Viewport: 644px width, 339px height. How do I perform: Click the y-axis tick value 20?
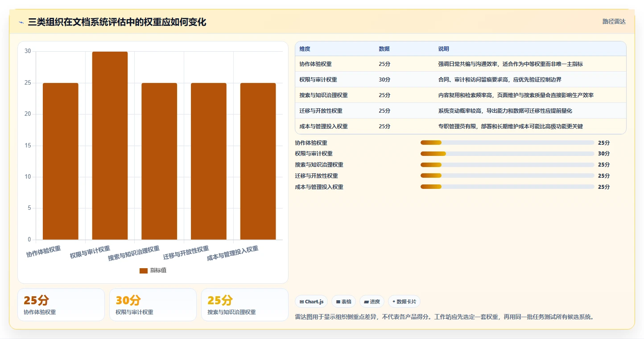(28, 114)
